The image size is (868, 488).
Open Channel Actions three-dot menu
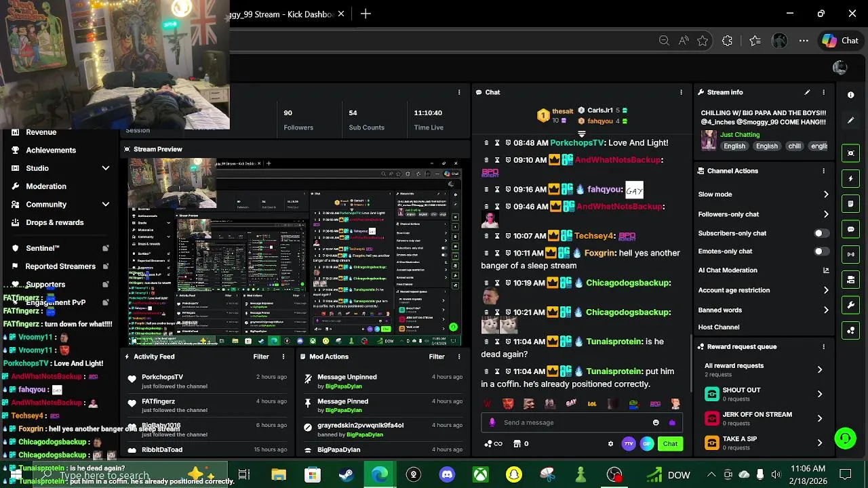coord(823,171)
